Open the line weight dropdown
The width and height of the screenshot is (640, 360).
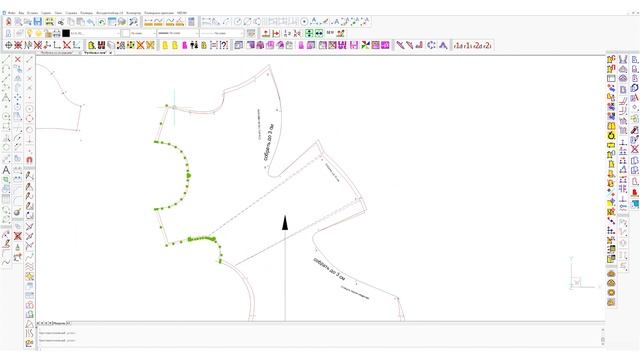coord(222,33)
